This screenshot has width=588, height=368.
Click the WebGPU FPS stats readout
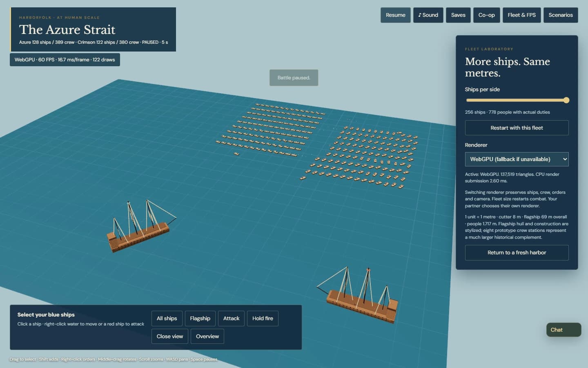[x=65, y=60]
